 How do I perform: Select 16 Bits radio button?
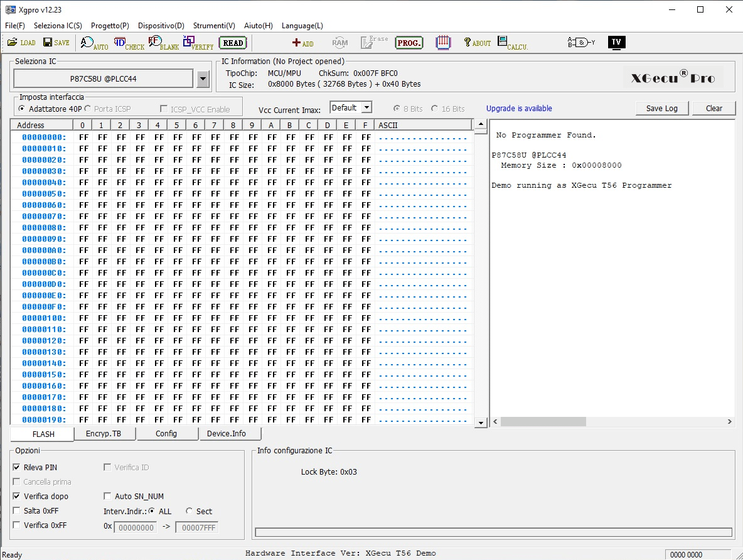(434, 109)
